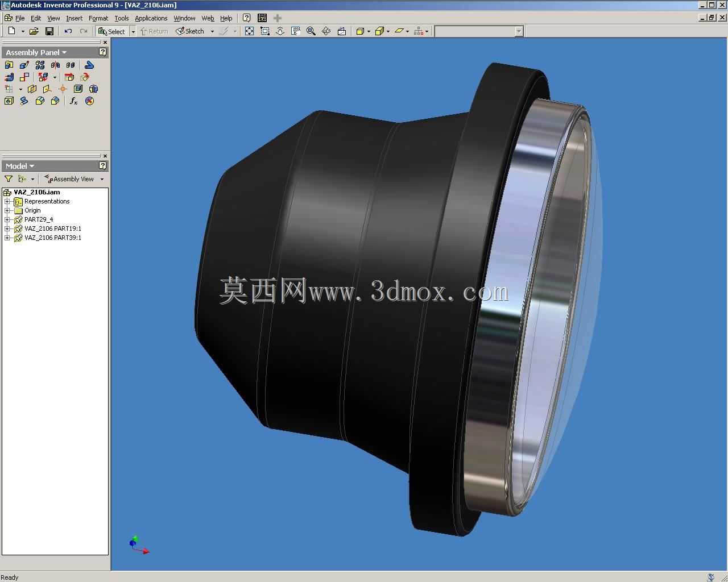Click the Sketch button
Viewport: 728px width, 582px height.
[x=190, y=31]
